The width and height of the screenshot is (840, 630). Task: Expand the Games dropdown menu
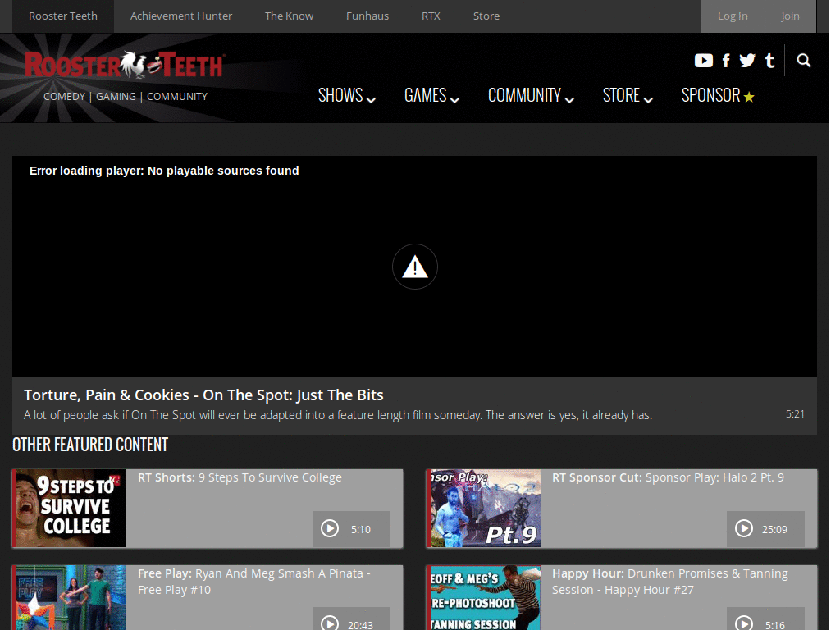tap(431, 95)
